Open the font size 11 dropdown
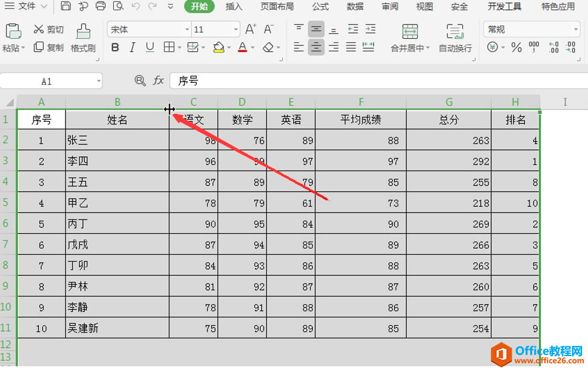Screen dimensions: 588x371 click(x=236, y=29)
